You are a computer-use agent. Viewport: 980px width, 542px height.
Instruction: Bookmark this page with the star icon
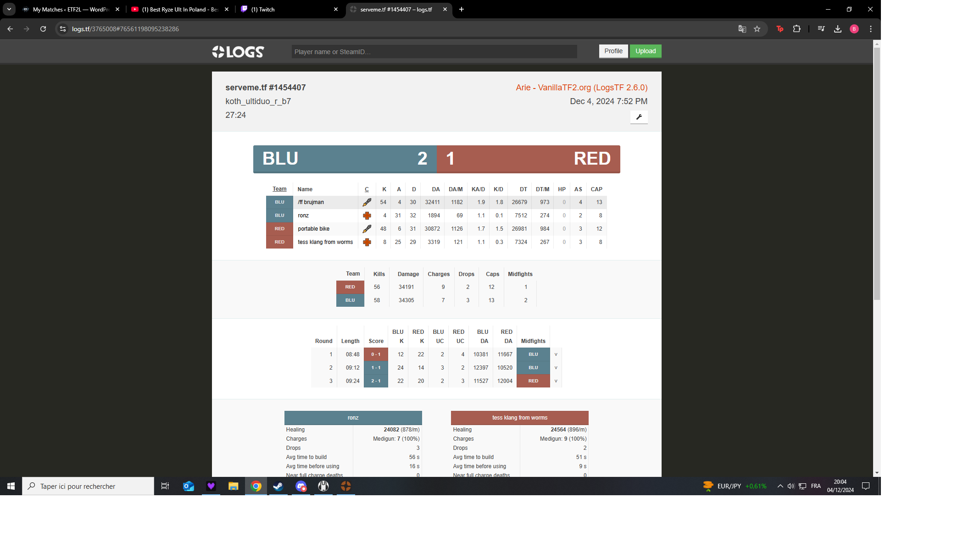pos(757,29)
